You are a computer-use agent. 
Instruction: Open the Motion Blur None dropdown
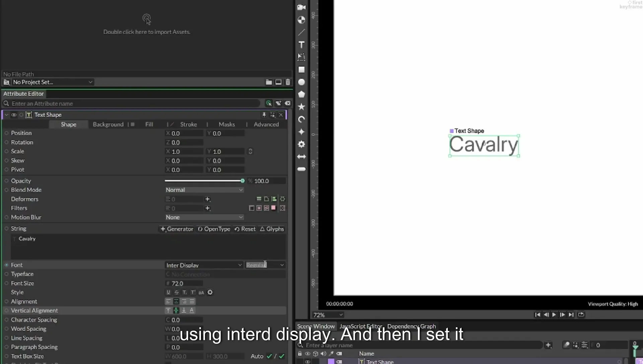(x=204, y=217)
